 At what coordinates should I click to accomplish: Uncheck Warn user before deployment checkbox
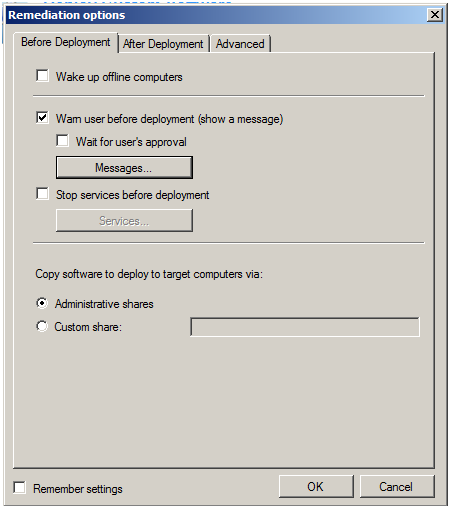[42, 118]
